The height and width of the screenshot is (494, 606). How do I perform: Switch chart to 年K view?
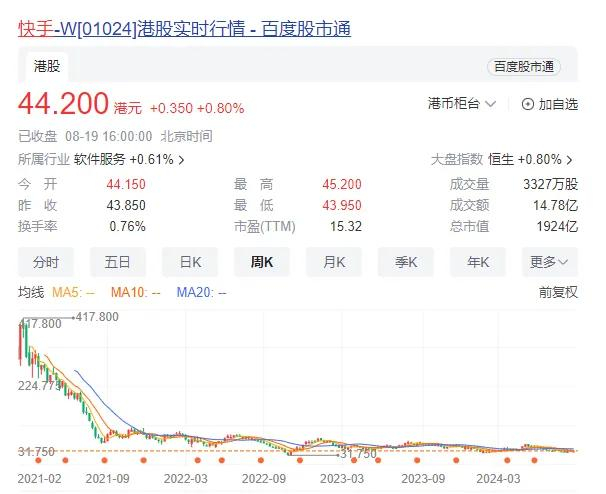[478, 262]
